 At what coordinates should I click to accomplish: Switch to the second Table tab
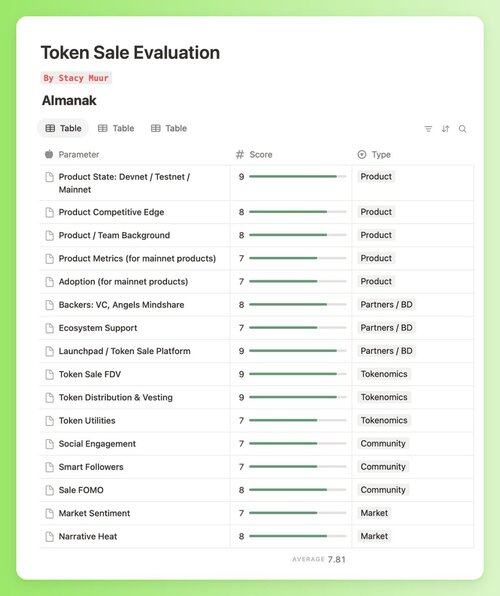[116, 128]
